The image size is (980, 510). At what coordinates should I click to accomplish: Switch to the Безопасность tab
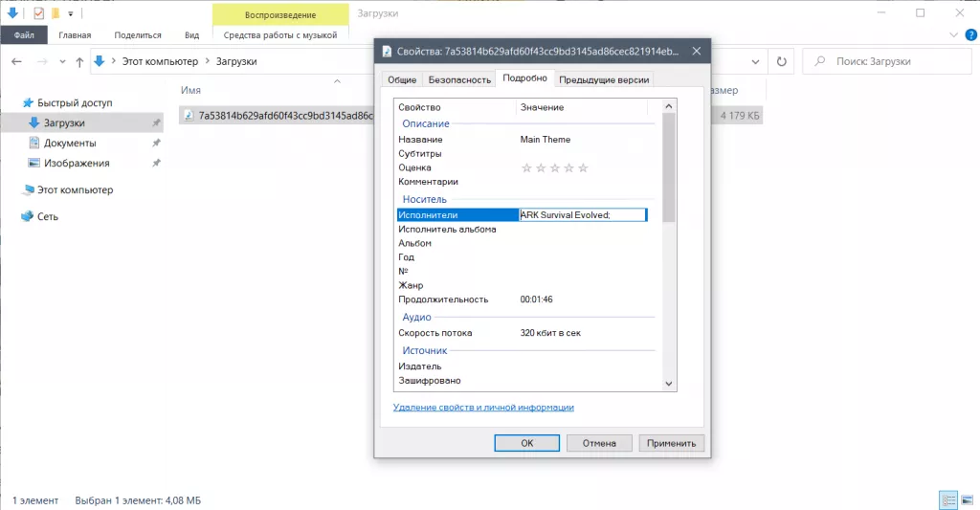click(x=459, y=80)
